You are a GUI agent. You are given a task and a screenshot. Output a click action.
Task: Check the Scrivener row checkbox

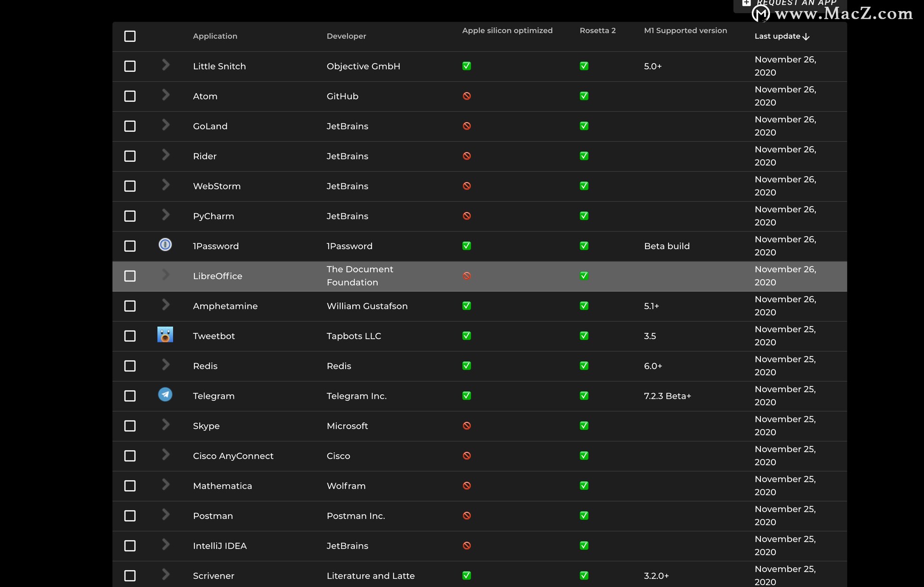click(x=130, y=575)
